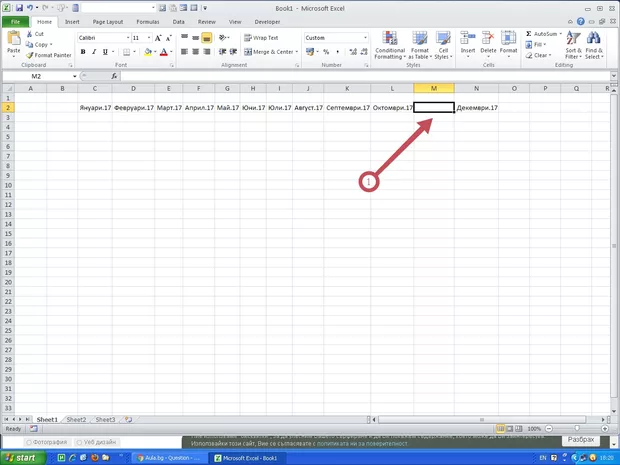Expand the Name Box dropdown arrow

coord(74,76)
